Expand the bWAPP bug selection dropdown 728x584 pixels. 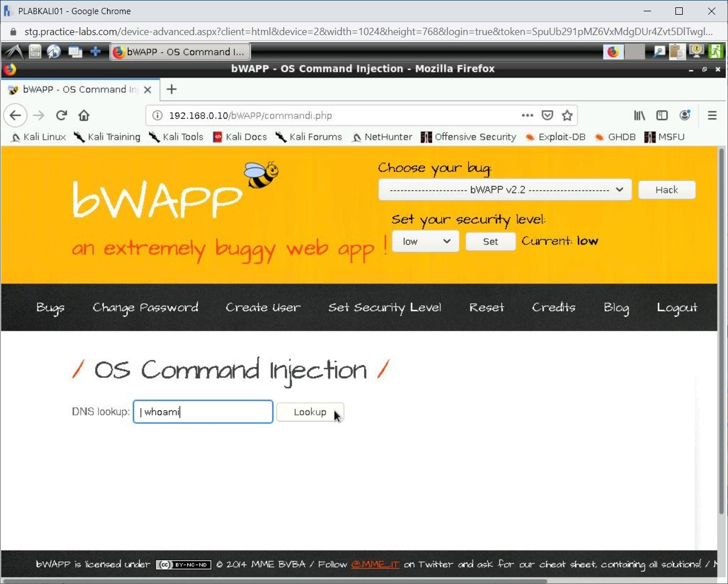tap(504, 190)
